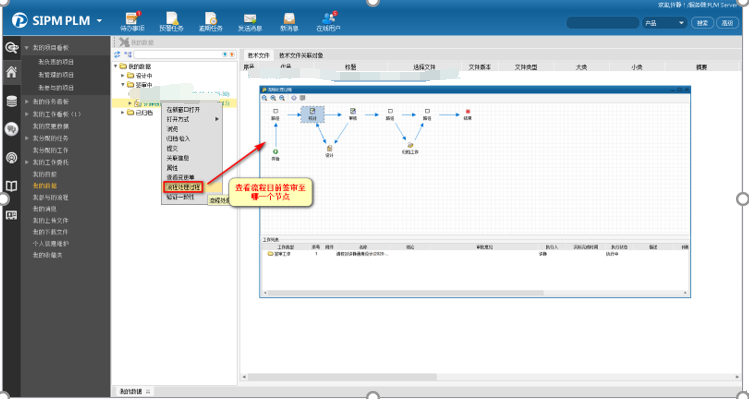Click the green start node in workflow
The image size is (749, 399).
point(276,151)
